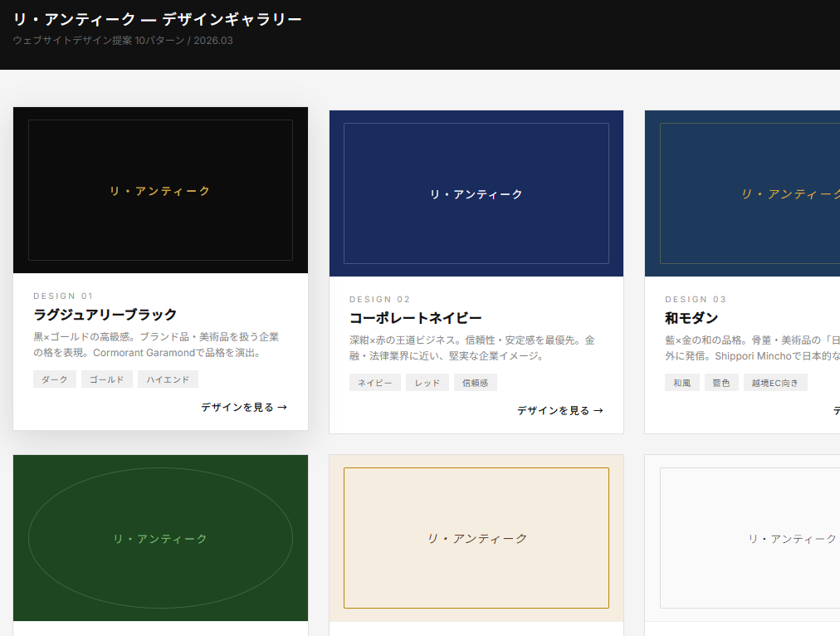Click the ネイビー tag
The height and width of the screenshot is (636, 840).
tap(375, 383)
